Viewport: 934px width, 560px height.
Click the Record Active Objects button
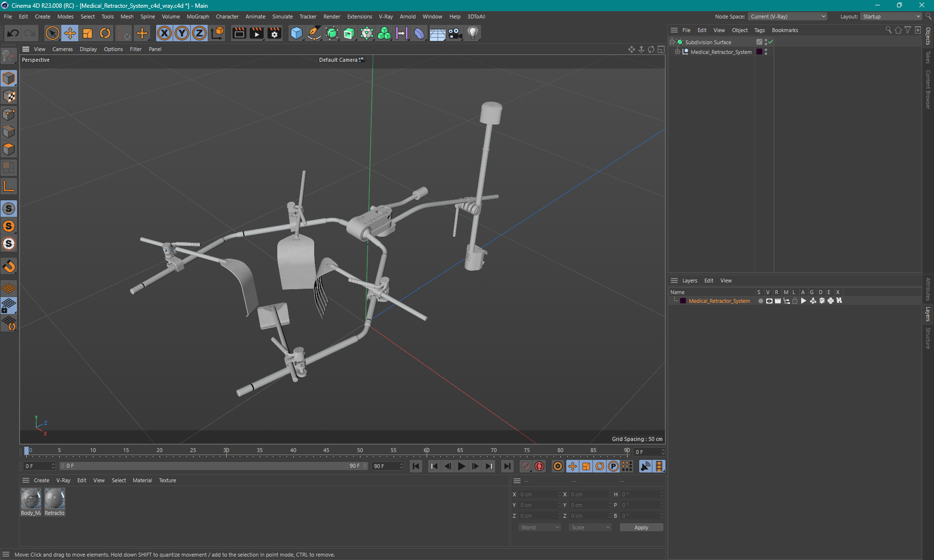click(525, 466)
